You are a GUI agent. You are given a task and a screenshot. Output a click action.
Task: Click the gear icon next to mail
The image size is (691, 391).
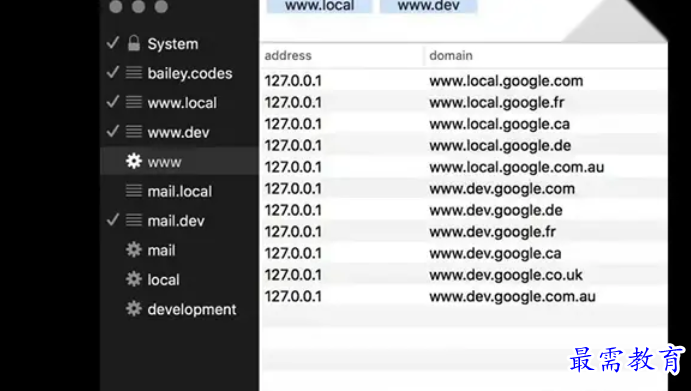[x=134, y=250]
